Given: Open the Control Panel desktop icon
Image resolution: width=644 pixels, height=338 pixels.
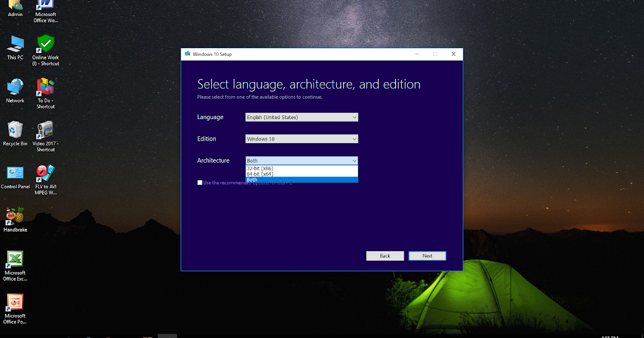Looking at the screenshot, I should 16,176.
